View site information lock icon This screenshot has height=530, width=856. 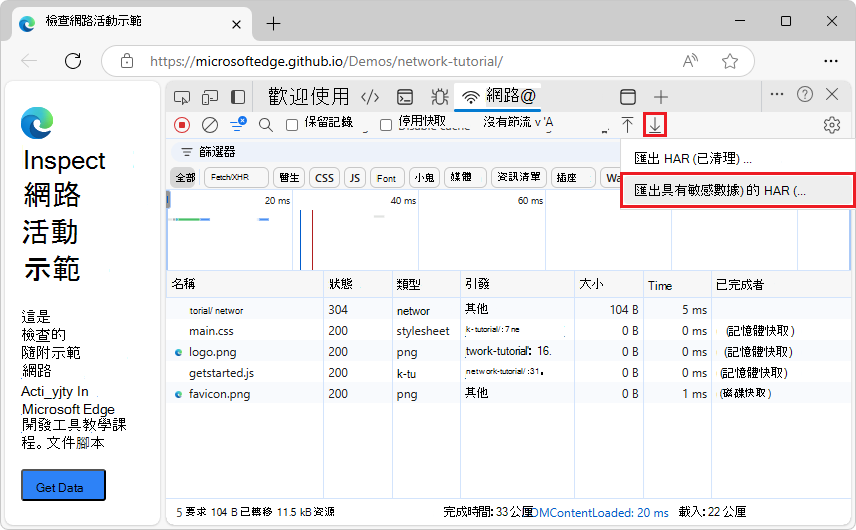click(127, 61)
